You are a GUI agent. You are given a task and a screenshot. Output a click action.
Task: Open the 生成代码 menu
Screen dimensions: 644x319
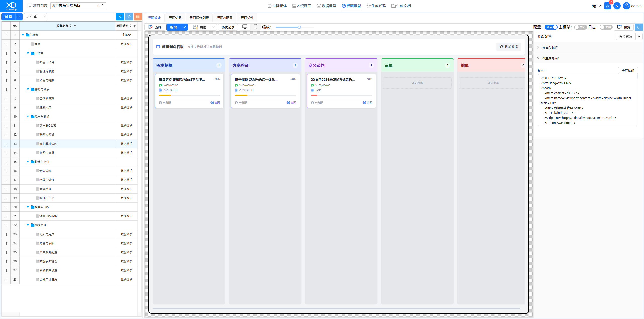point(376,6)
